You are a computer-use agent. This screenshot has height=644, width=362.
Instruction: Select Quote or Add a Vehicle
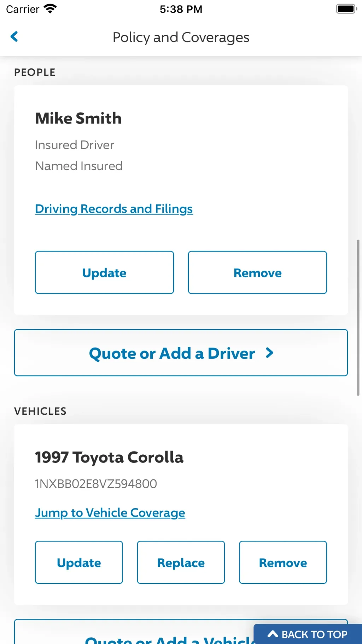tap(134, 633)
